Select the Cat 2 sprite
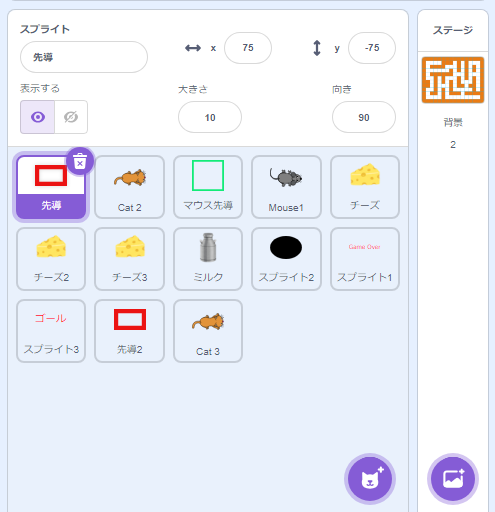This screenshot has height=512, width=495. pyautogui.click(x=129, y=187)
